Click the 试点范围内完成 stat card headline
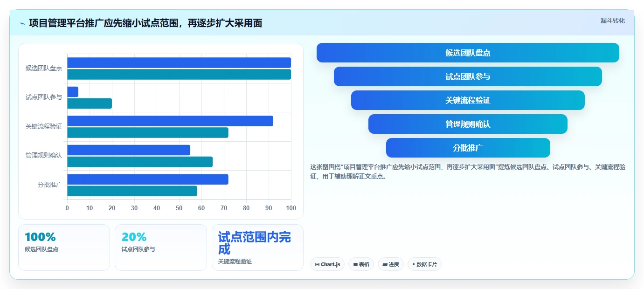The width and height of the screenshot is (644, 289). (255, 243)
